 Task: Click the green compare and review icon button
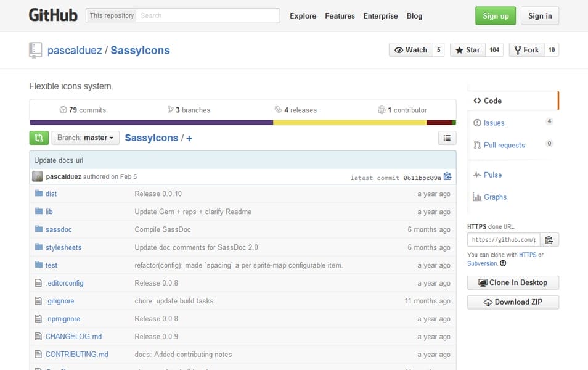(38, 138)
